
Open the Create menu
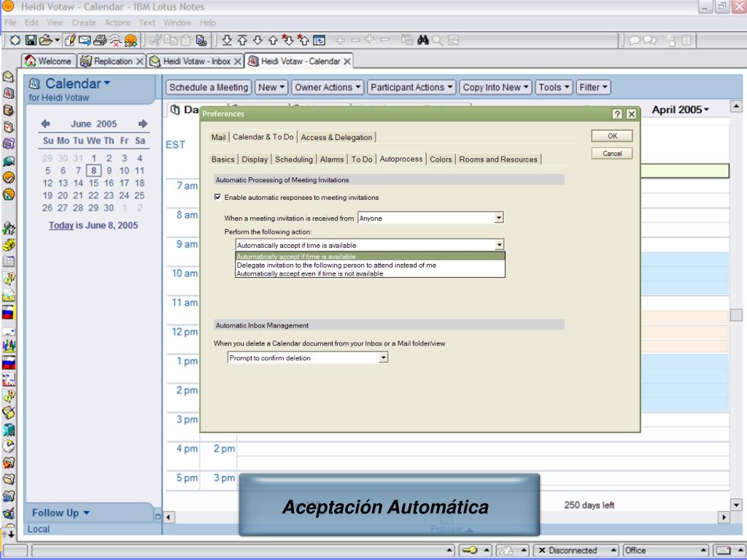[84, 23]
